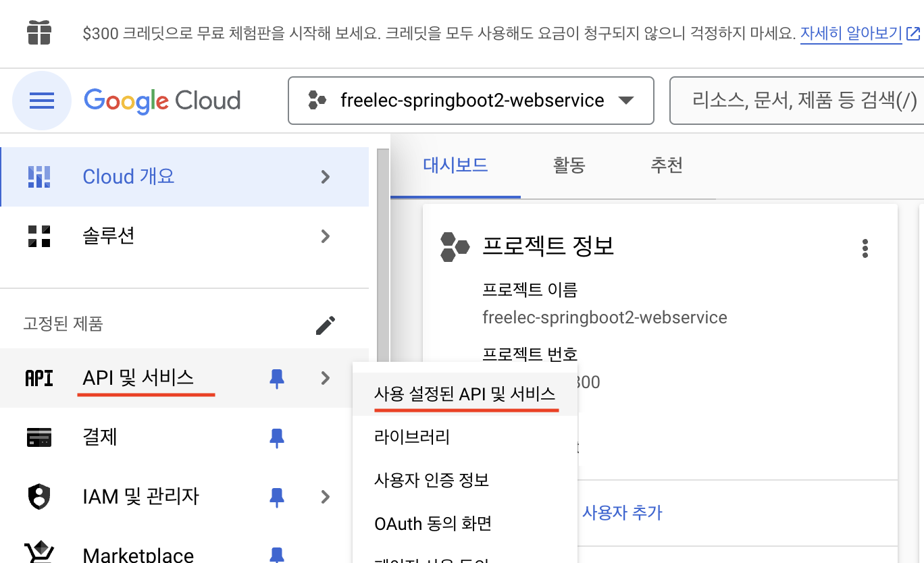Open the freelec-springboot2-webservice project dropdown
This screenshot has width=924, height=563.
(x=471, y=101)
